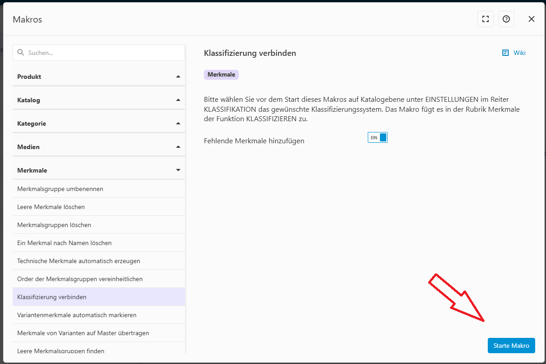This screenshot has height=364, width=546.
Task: Open the Wiki link
Action: (x=519, y=53)
